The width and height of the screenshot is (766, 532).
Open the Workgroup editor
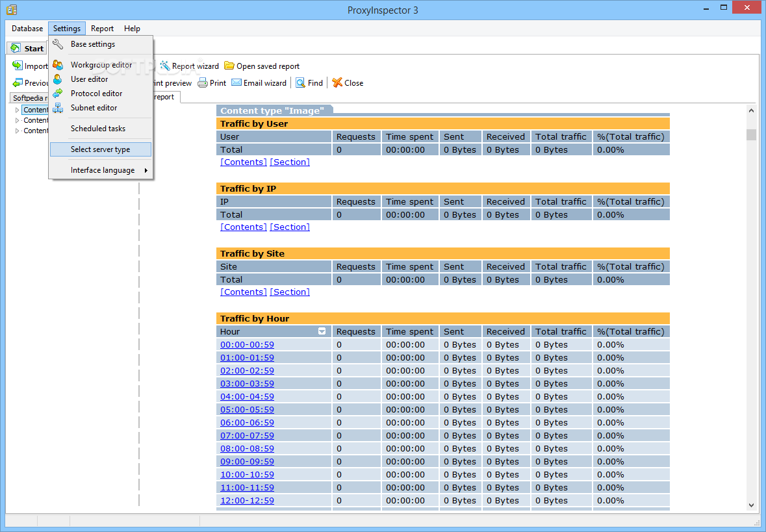pos(101,65)
